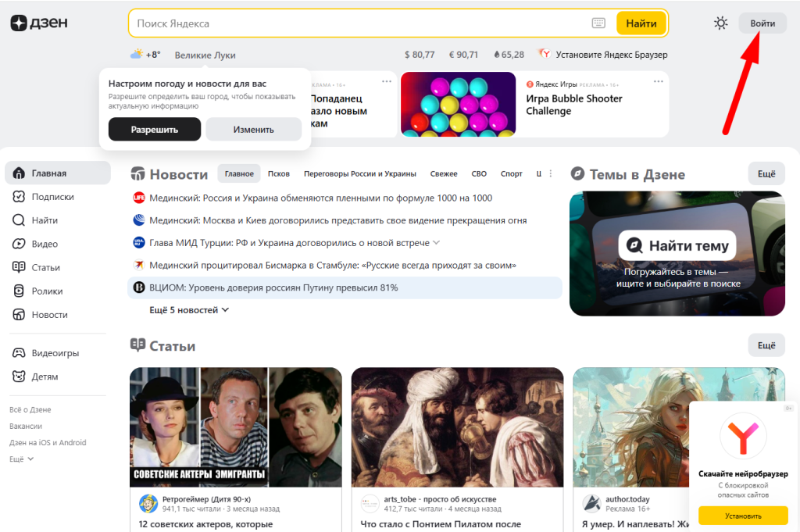Open the dollar rate $ 80,77
The height and width of the screenshot is (532, 800).
tap(420, 55)
